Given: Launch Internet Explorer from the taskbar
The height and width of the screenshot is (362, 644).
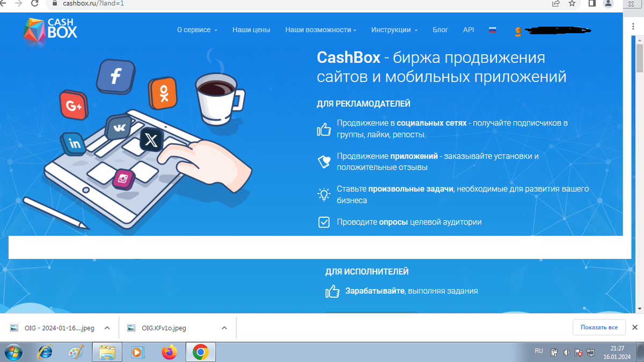Looking at the screenshot, I should click(45, 352).
